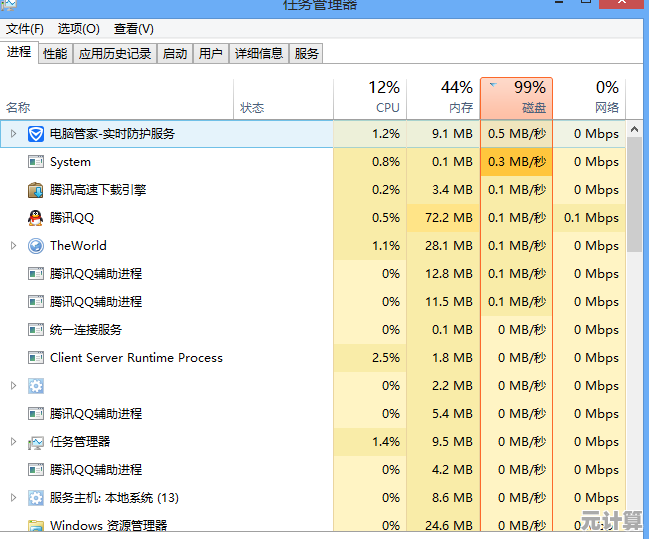Click the 28.1 MB memory cell
649x539 pixels.
pyautogui.click(x=443, y=246)
